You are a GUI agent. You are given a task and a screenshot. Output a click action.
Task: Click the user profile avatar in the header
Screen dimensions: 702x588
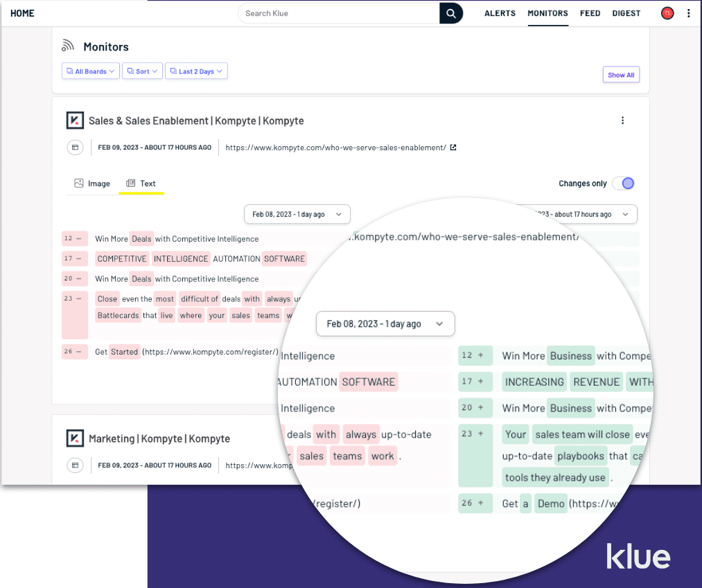[667, 12]
